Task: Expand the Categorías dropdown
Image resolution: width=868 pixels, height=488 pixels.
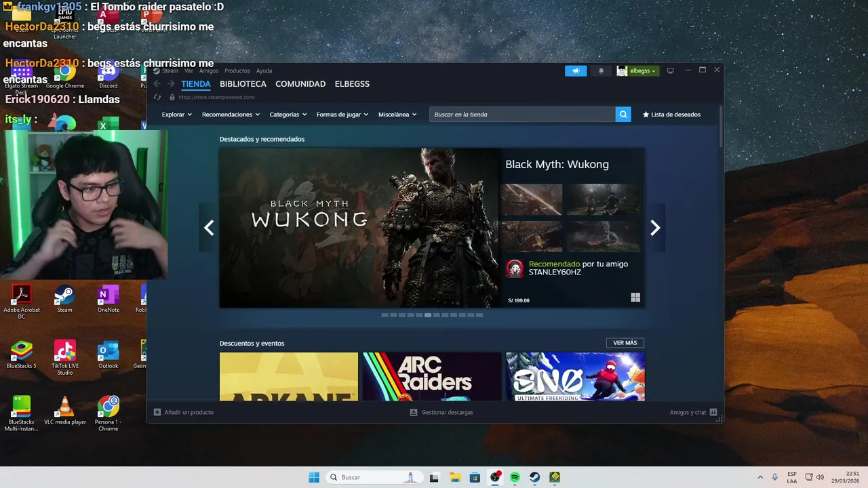Action: (x=288, y=115)
